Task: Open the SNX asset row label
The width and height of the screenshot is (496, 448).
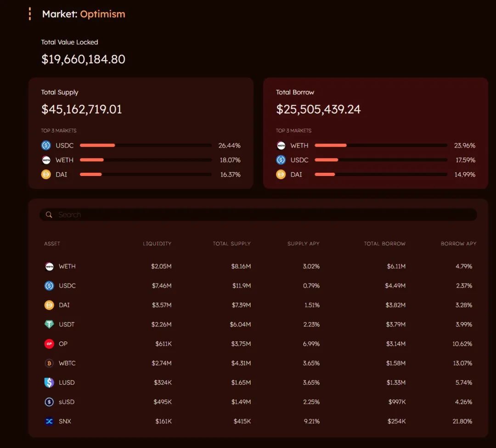Action: tap(65, 421)
